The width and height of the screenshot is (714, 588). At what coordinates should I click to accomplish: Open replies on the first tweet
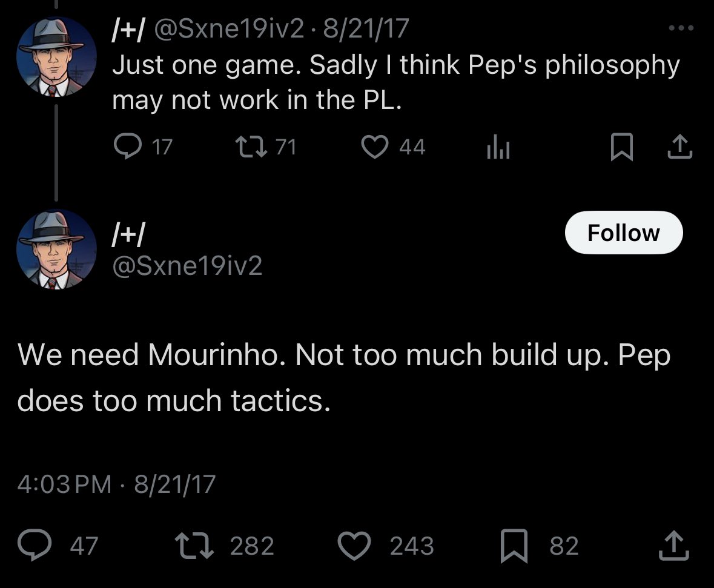pos(128,147)
